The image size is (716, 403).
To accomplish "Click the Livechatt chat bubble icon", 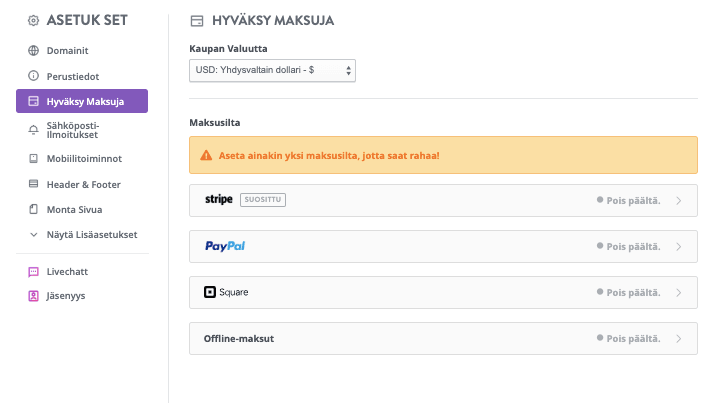I will pos(33,271).
